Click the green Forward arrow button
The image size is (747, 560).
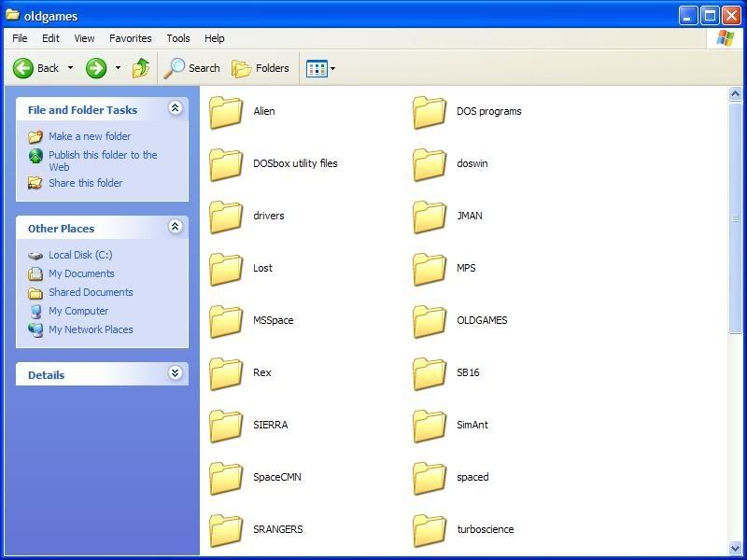pos(96,68)
